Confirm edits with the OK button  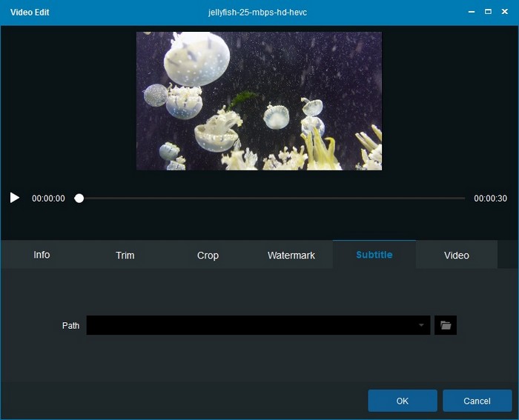coord(402,401)
